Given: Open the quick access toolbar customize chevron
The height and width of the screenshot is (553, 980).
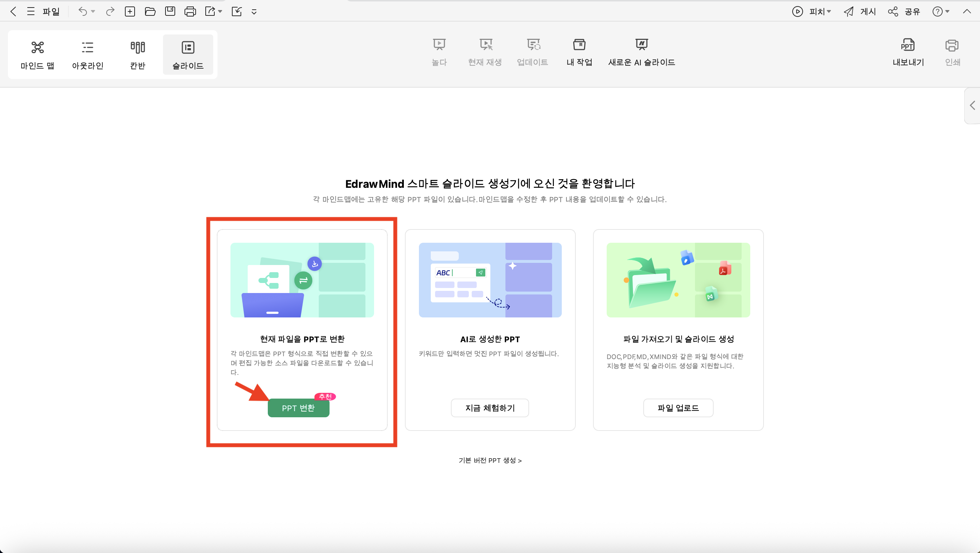Looking at the screenshot, I should point(254,12).
